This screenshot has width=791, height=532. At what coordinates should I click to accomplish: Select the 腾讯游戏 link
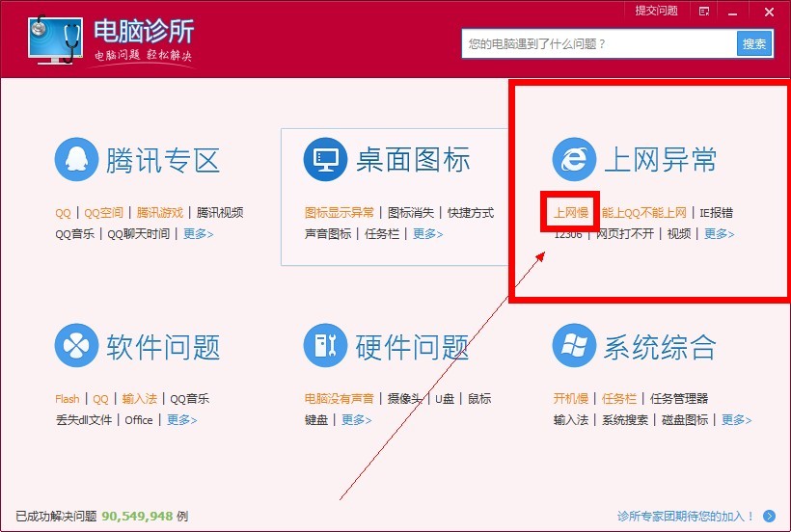tap(160, 213)
